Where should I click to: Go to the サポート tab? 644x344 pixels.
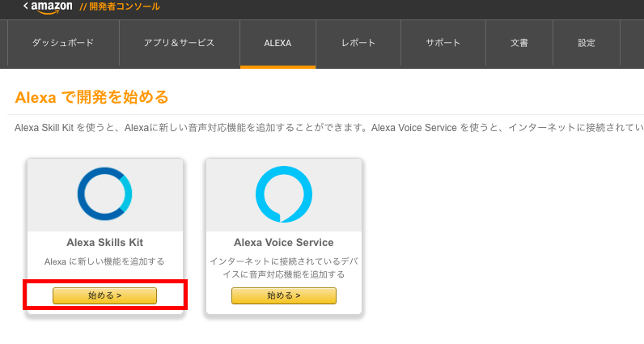click(x=443, y=43)
